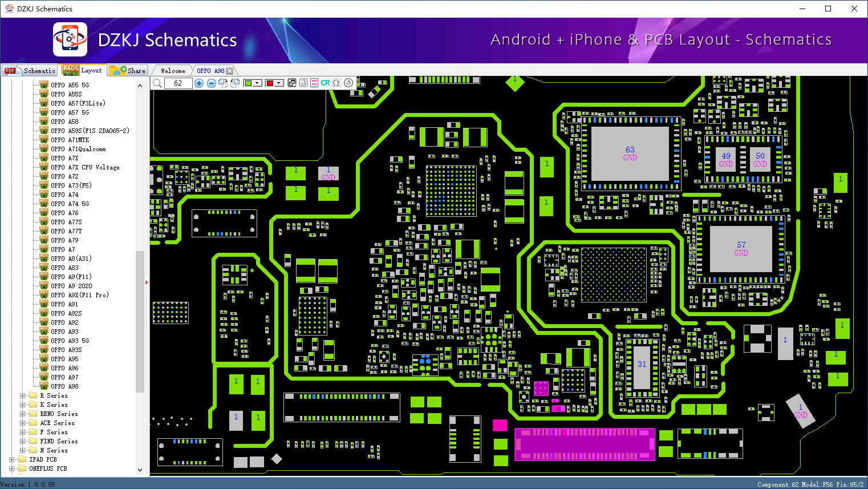Open OPPO A7X CPU Voltage entry
868x489 pixels.
tap(85, 167)
